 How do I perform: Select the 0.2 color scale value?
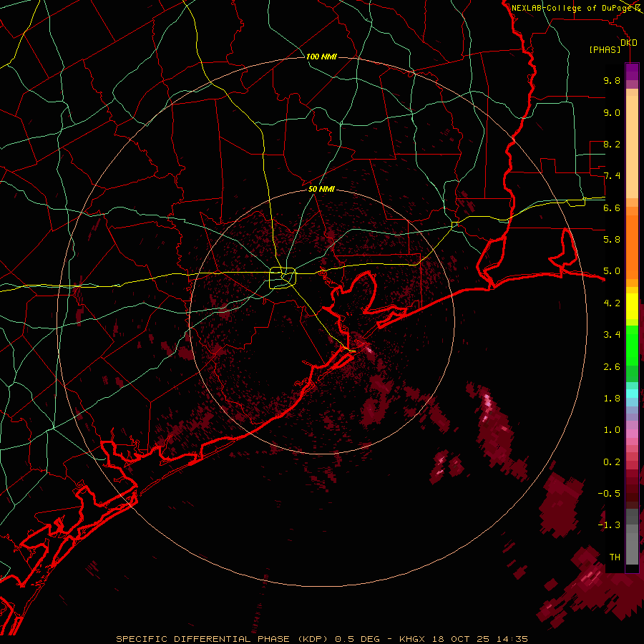[x=612, y=462]
